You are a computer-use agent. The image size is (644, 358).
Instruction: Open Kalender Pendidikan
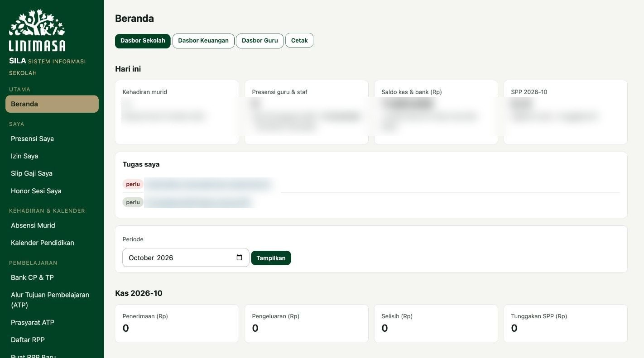click(x=52, y=243)
